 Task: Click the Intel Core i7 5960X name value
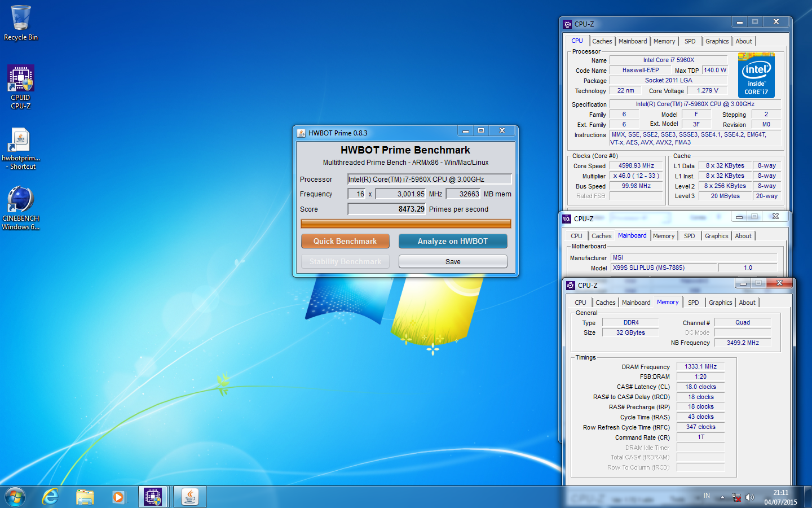click(x=669, y=60)
